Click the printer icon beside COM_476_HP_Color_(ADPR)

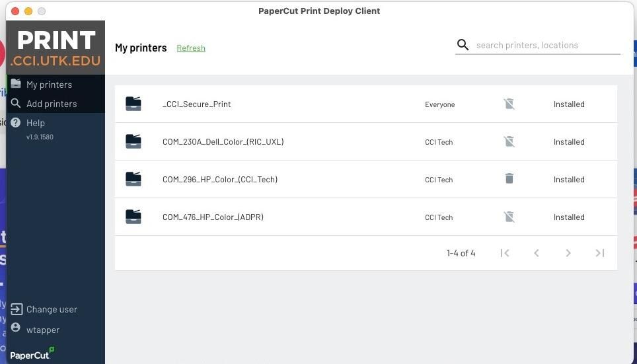pos(133,217)
